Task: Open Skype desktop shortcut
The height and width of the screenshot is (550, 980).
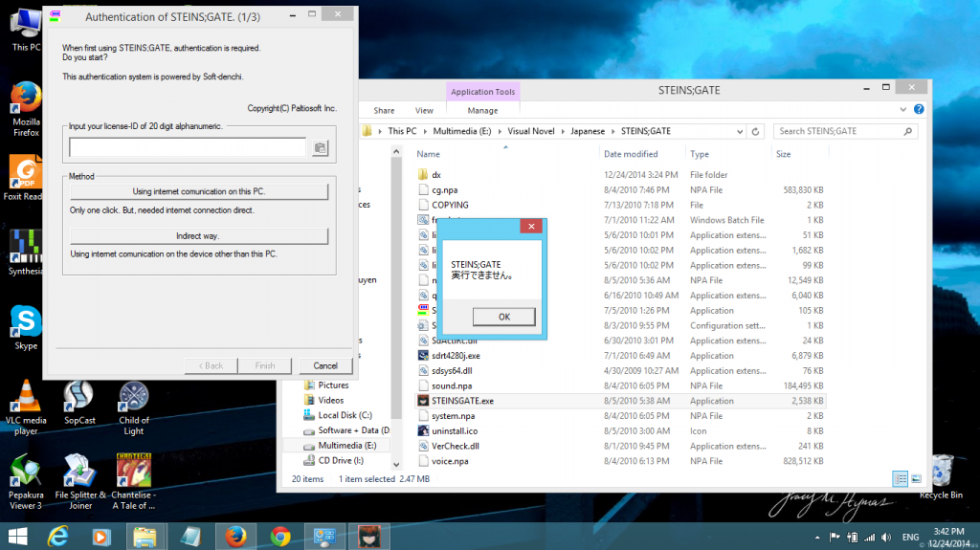Action: tap(26, 327)
